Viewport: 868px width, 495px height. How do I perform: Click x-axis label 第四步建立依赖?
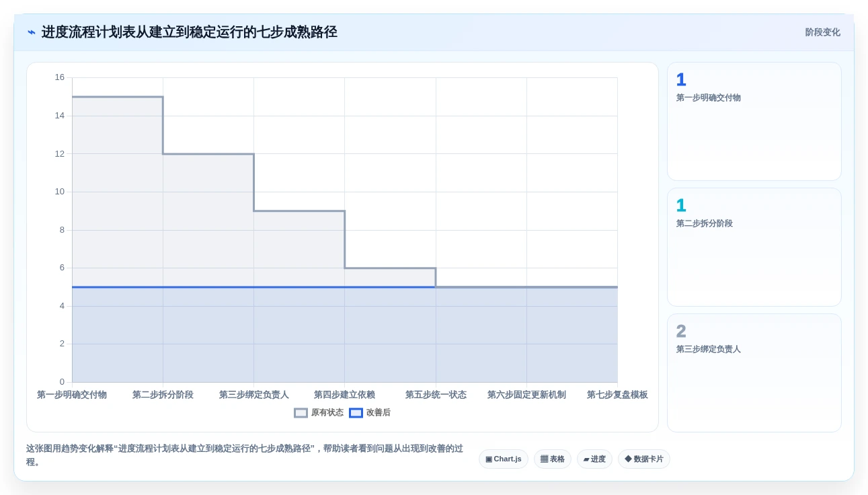point(344,395)
